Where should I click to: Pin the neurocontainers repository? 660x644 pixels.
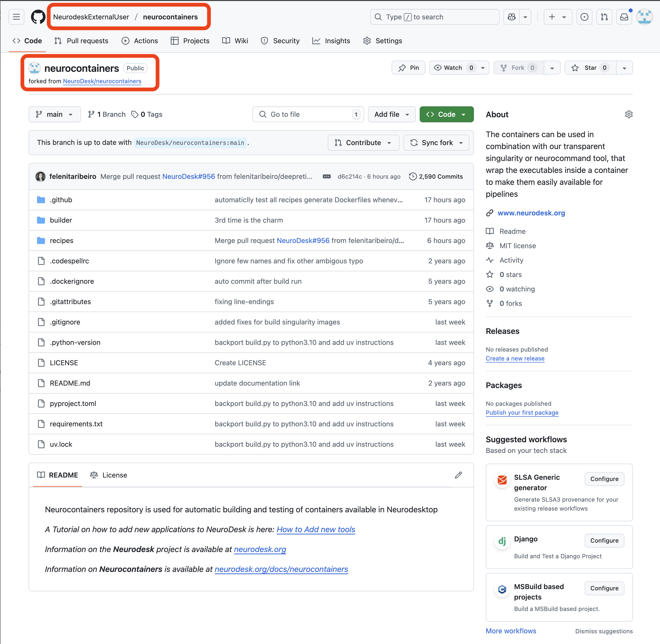[408, 68]
